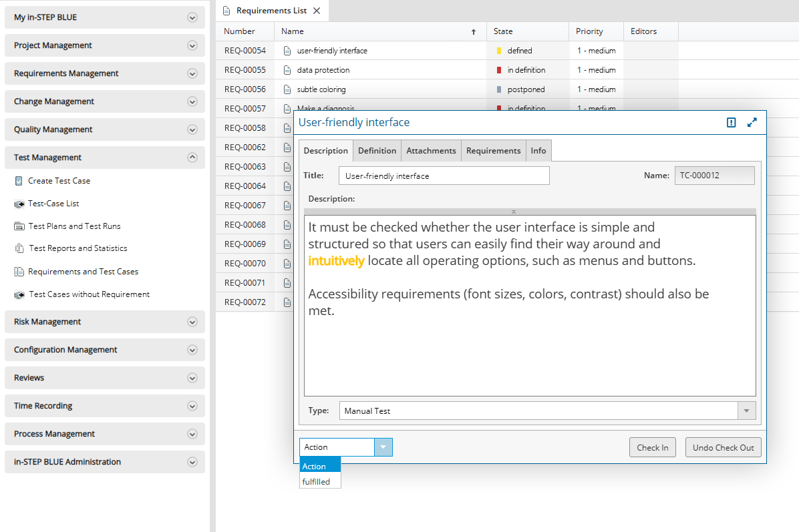The width and height of the screenshot is (799, 532).
Task: Select 'fulfilled' from the Action list
Action: [x=316, y=481]
